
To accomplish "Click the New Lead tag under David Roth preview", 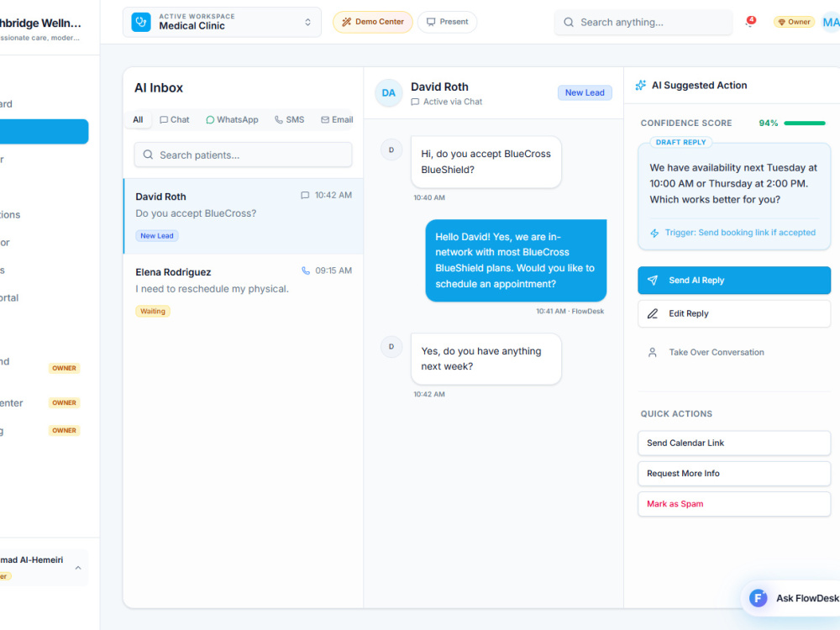I will click(x=157, y=236).
